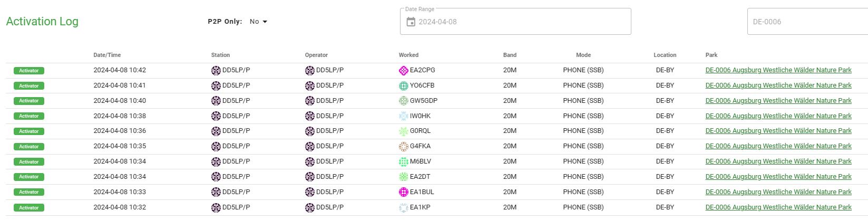Open park link in the EA2CPG row

(x=778, y=70)
